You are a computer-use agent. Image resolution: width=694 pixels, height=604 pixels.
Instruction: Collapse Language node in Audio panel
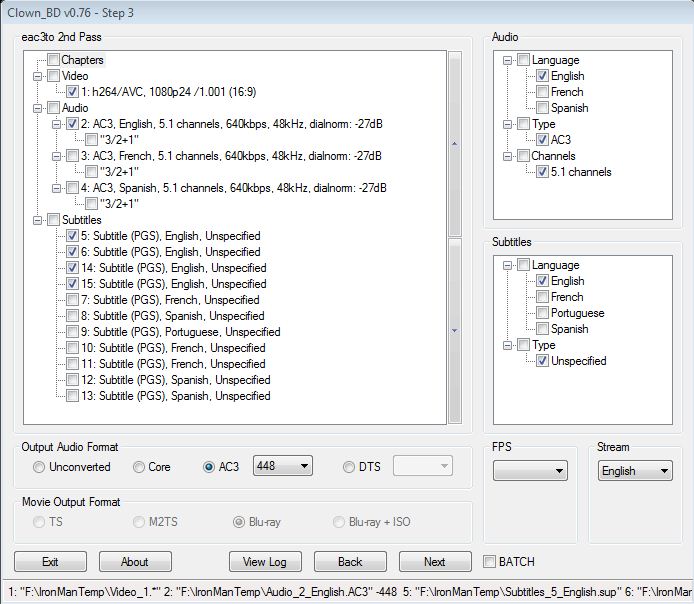tap(508, 60)
